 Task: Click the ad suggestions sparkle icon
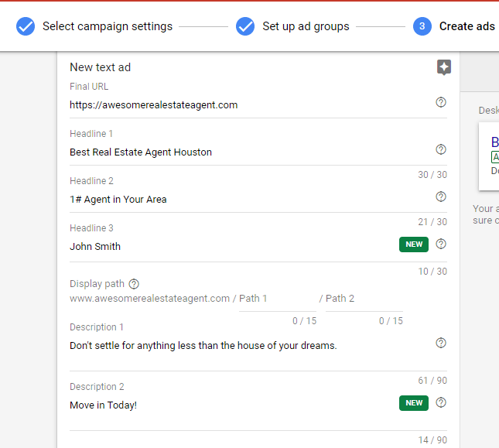pos(444,67)
